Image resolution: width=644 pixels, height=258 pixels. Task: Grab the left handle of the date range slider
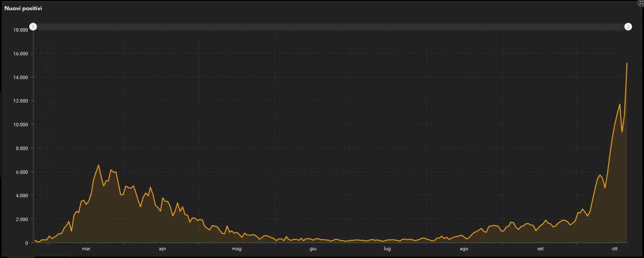click(33, 27)
